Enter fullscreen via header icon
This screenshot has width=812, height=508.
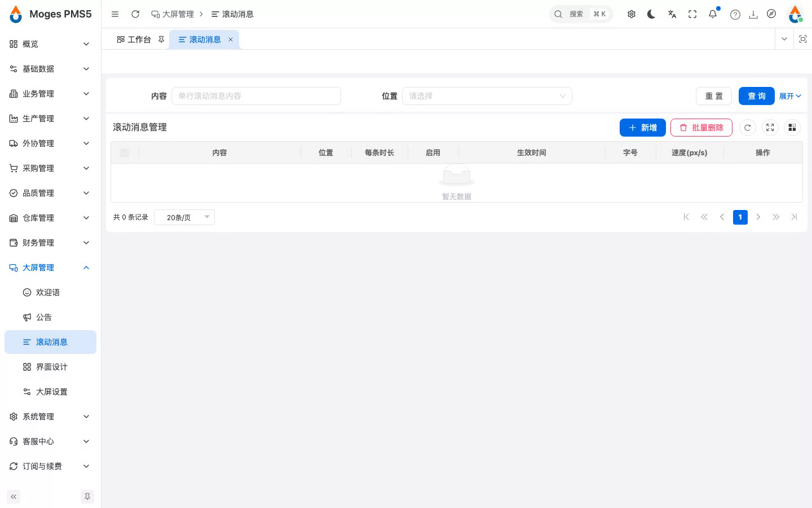click(692, 14)
